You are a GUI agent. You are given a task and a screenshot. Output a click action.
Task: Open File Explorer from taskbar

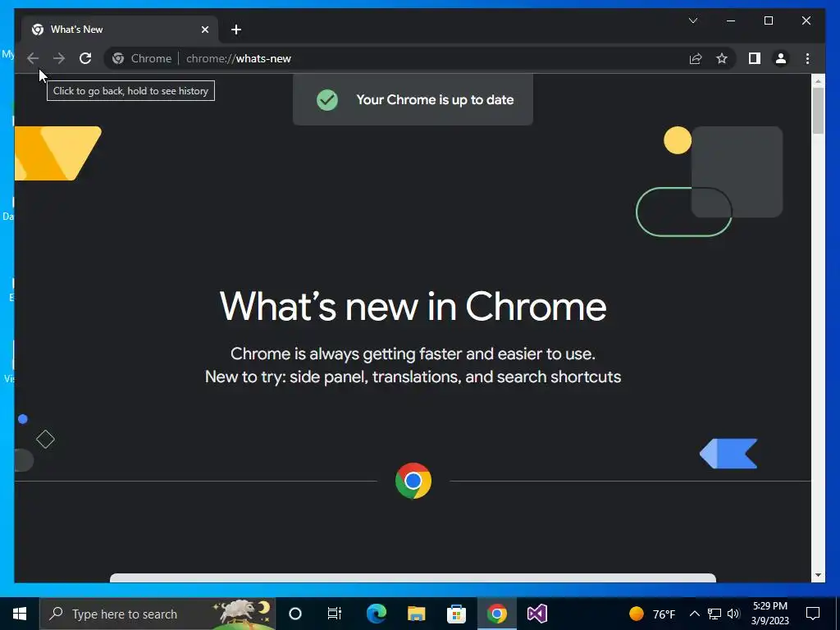416,614
